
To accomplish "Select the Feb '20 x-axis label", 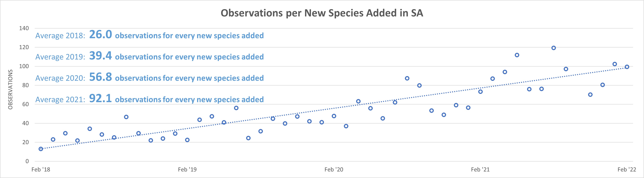I will point(334,170).
